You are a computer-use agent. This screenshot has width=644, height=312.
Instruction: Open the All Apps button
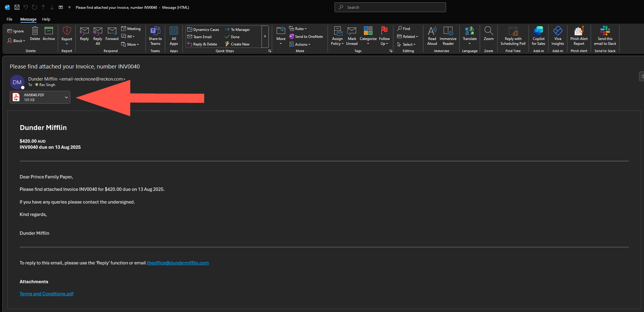pos(174,36)
